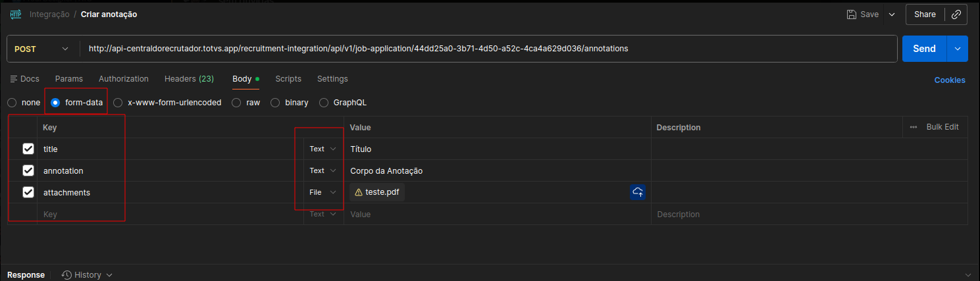Click the cloud upload icon beside teste.pdf
Screen dimensions: 980x281
click(637, 192)
